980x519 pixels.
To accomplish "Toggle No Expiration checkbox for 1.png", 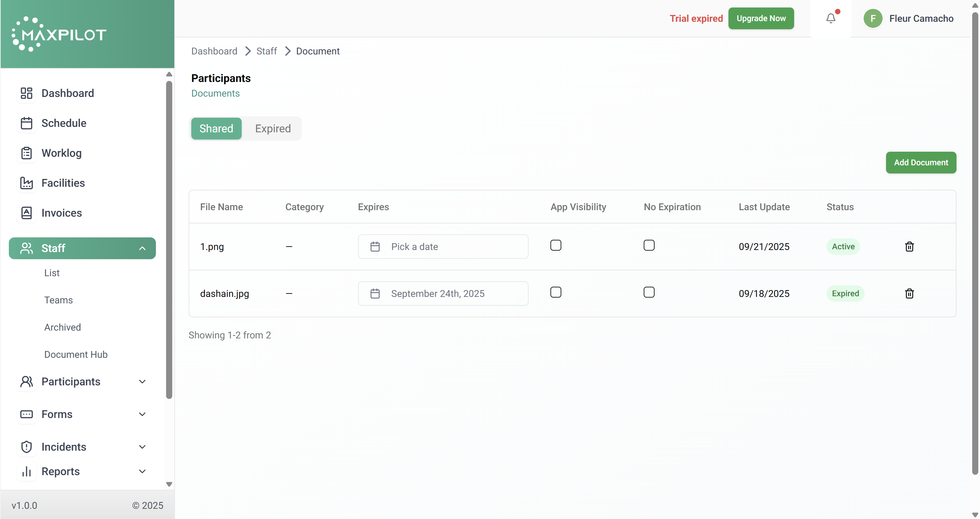I will coord(649,245).
